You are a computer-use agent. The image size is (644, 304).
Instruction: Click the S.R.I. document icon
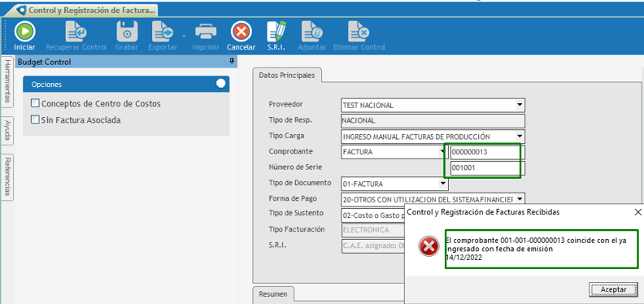pyautogui.click(x=276, y=32)
